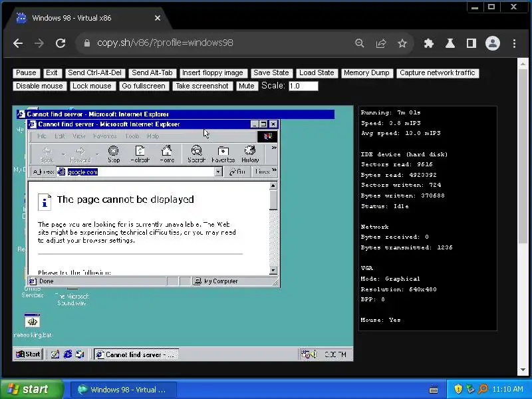The image size is (532, 399).
Task: Click XP tray security shield icon
Action: pos(458,389)
